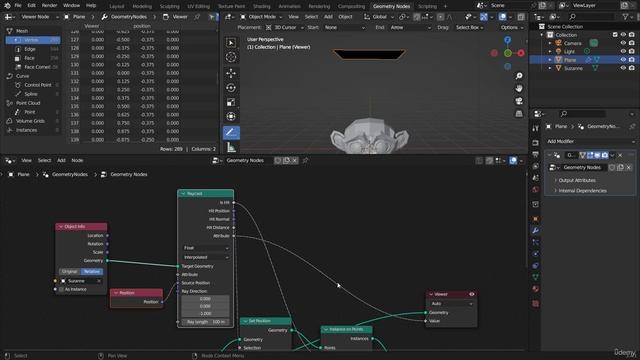Viewport: 640px width, 360px height.
Task: Click the pan view hand icon
Action: (519, 88)
